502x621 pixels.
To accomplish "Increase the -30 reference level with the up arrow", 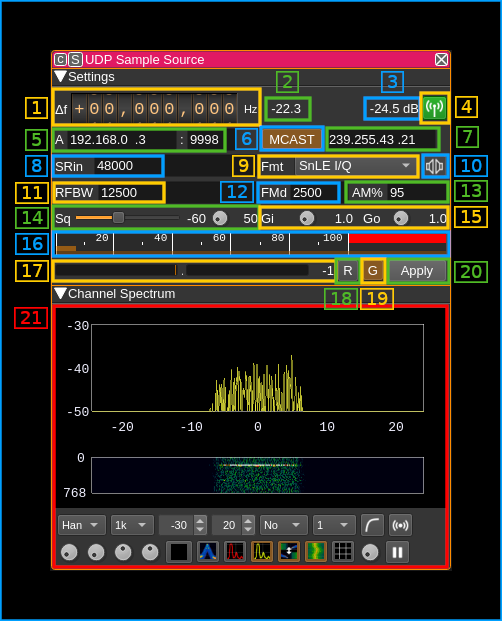I will (200, 521).
